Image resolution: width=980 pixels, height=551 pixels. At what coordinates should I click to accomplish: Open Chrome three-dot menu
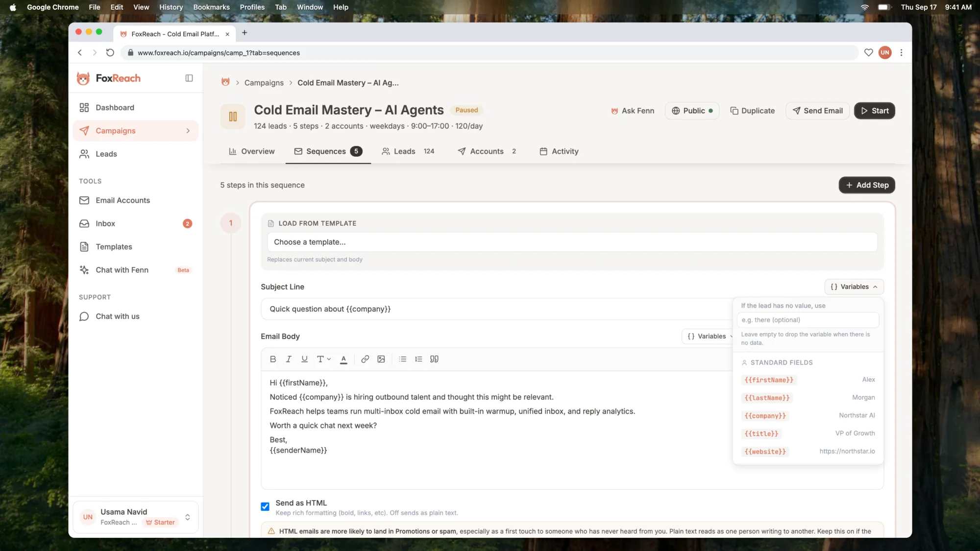901,52
